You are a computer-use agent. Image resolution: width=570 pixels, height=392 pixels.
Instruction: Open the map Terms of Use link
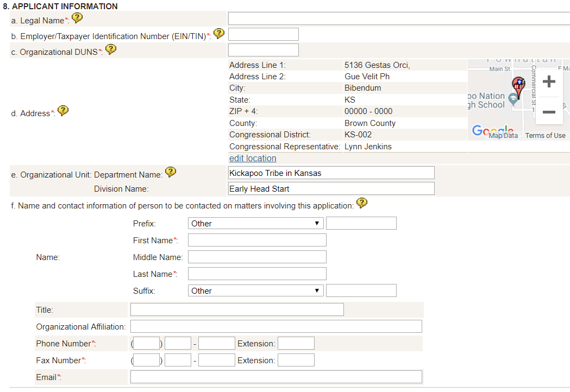(x=545, y=136)
